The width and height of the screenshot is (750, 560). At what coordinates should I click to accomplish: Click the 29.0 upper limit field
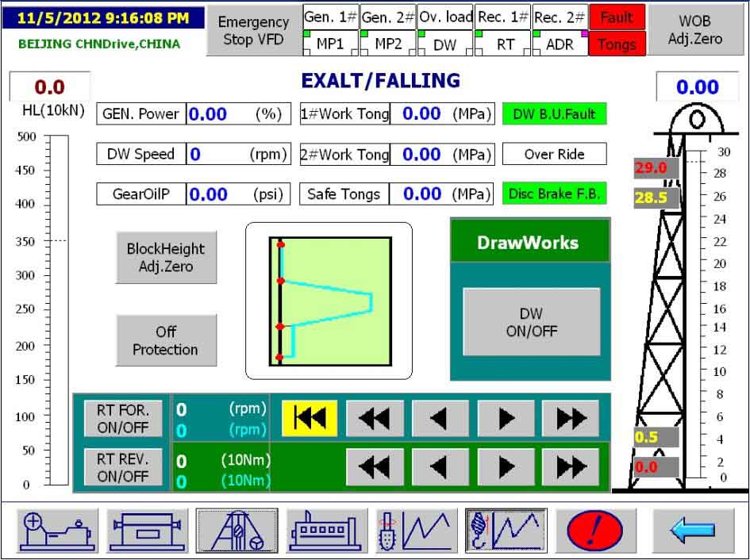(656, 168)
